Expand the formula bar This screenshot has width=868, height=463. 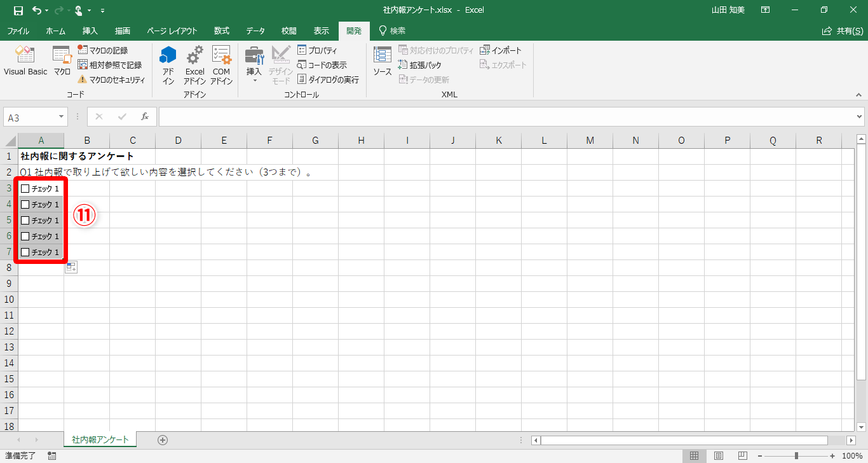[860, 117]
